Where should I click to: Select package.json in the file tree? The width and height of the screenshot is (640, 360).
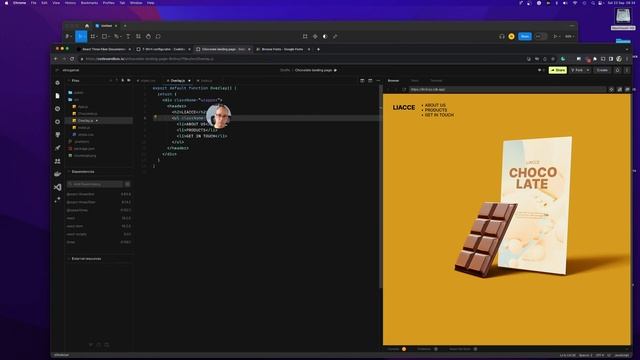pos(84,149)
